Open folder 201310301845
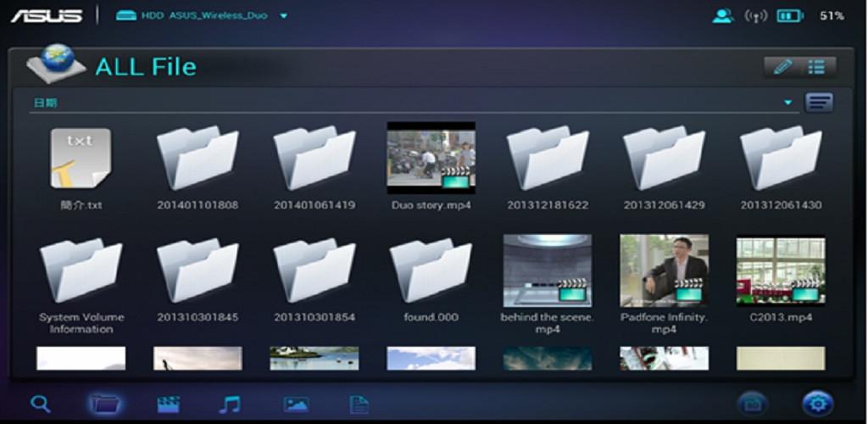The width and height of the screenshot is (868, 424). 198,271
